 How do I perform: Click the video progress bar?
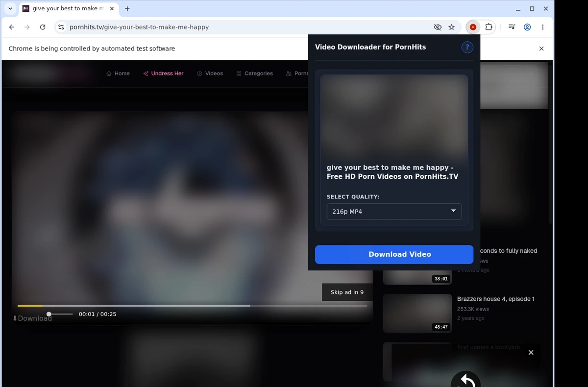(192, 306)
